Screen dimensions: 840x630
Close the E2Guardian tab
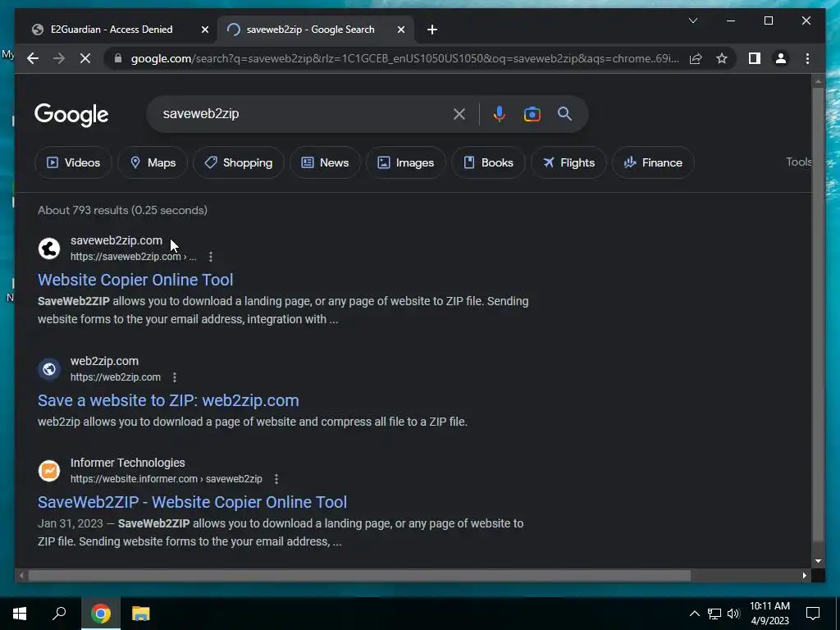[x=204, y=30]
